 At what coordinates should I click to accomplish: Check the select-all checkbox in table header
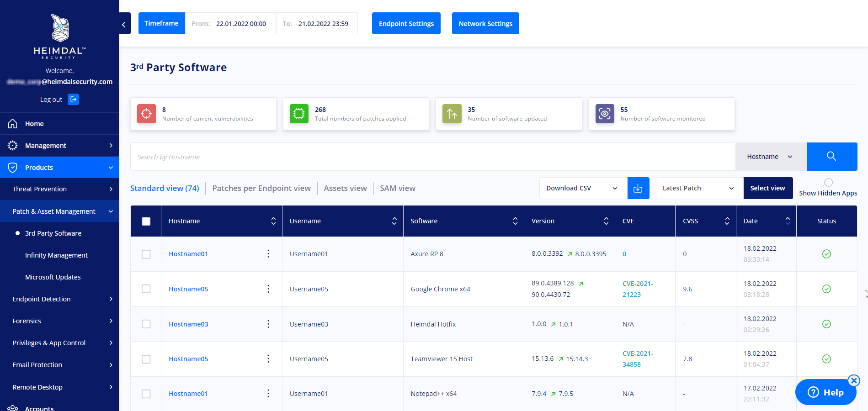pos(146,221)
